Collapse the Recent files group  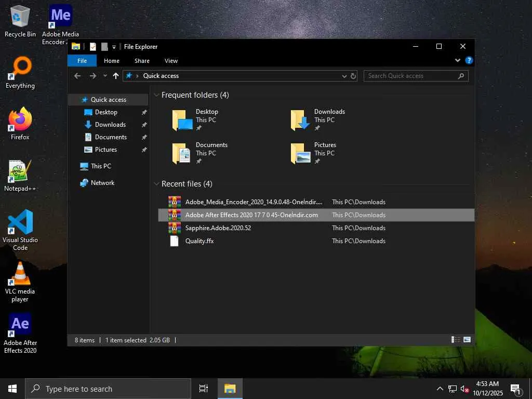point(156,184)
